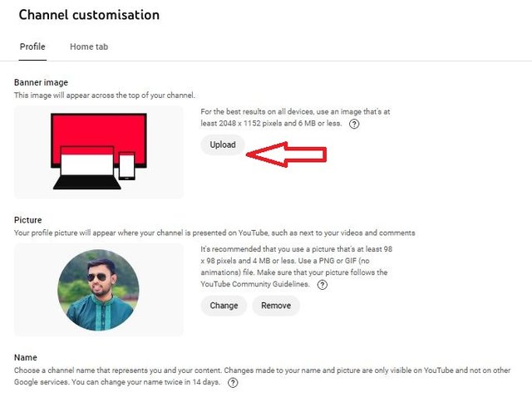This screenshot has width=532, height=397.
Task: Click the YouTube Community Guidelines text
Action: [255, 284]
